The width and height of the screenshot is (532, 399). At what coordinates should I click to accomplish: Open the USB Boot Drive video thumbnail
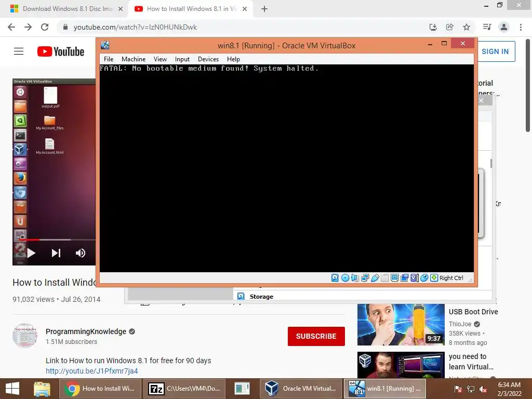click(401, 325)
